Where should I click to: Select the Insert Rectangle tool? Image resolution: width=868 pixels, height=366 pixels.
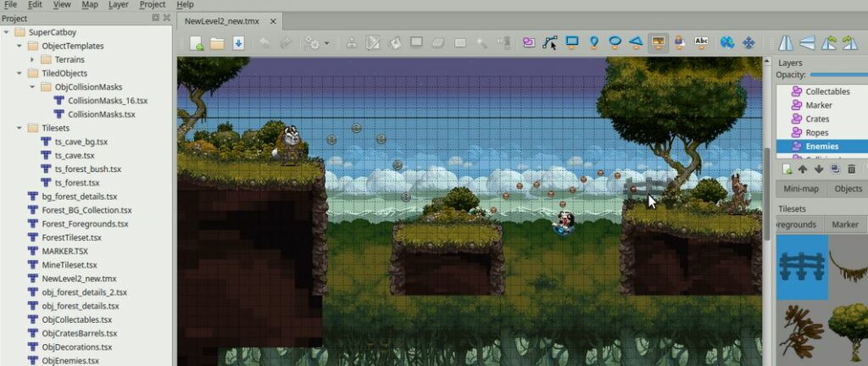(x=572, y=42)
